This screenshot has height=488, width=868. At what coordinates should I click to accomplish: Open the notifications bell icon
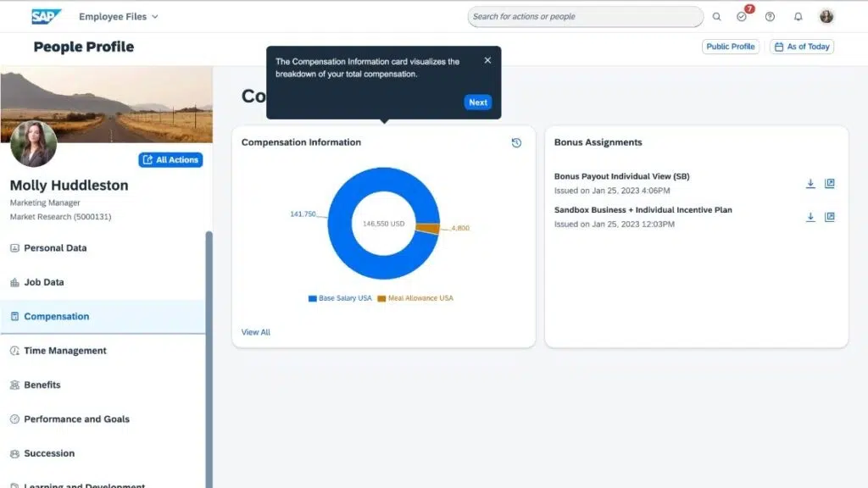point(797,16)
